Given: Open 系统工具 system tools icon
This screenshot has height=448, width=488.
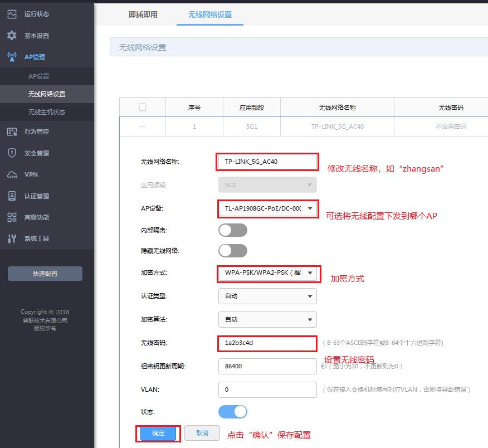Looking at the screenshot, I should click(12, 238).
